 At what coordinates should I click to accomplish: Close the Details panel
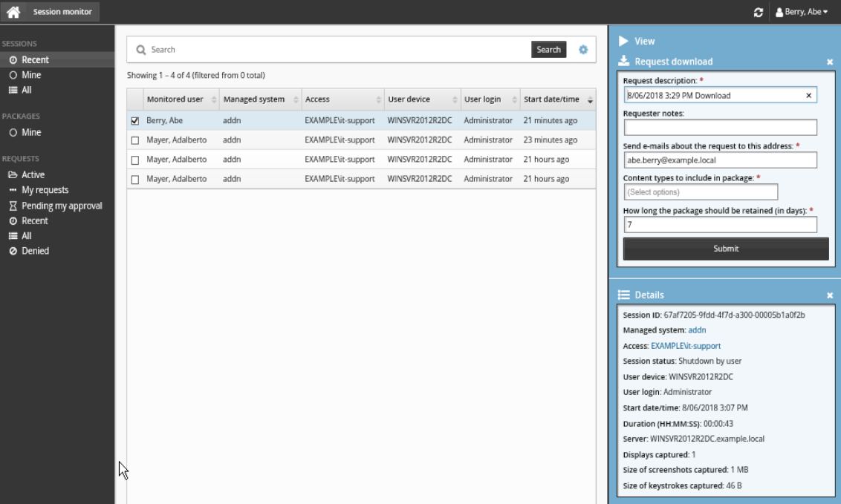pos(830,295)
